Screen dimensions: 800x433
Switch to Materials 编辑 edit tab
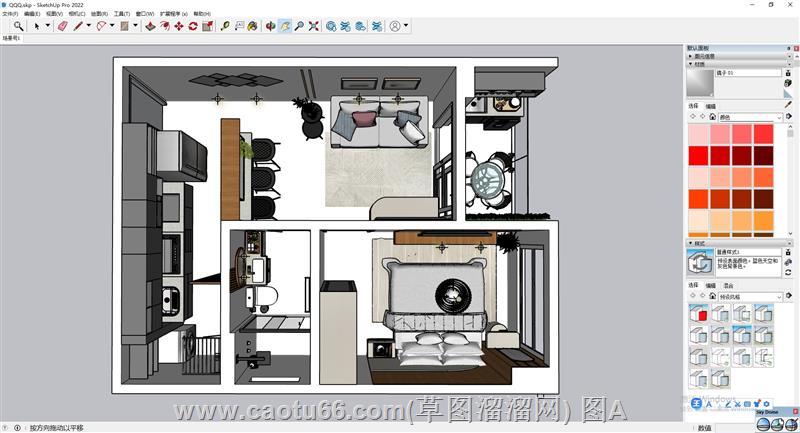[x=711, y=106]
